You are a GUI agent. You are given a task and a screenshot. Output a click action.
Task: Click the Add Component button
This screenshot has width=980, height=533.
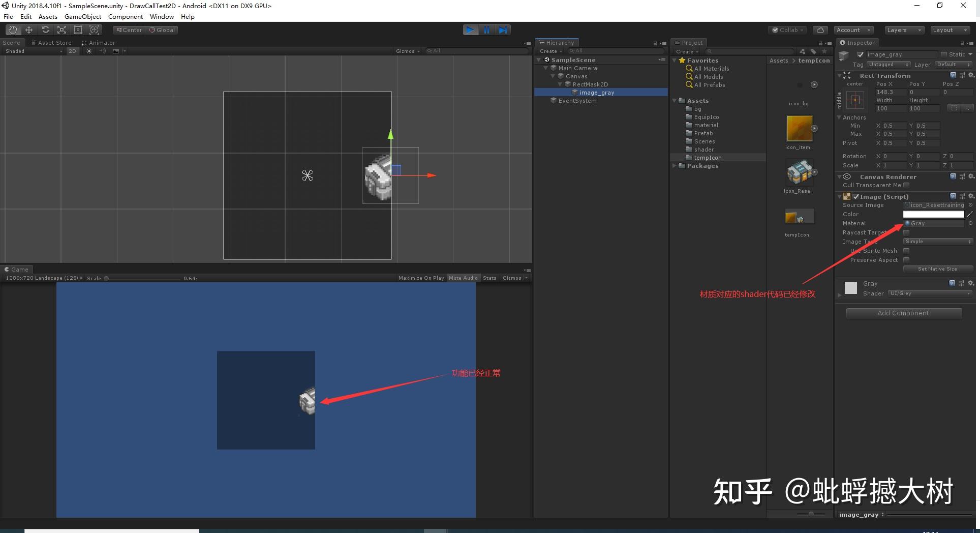(x=904, y=313)
